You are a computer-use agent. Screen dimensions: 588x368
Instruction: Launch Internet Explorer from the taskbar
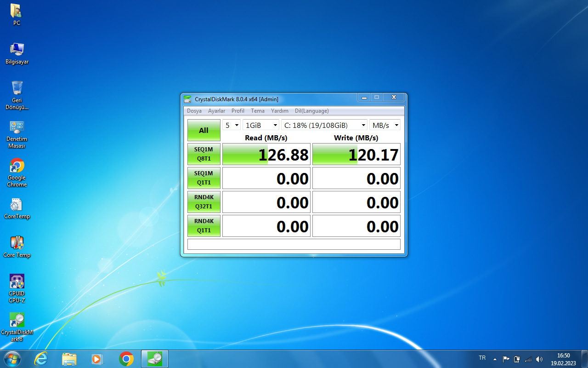tap(41, 359)
